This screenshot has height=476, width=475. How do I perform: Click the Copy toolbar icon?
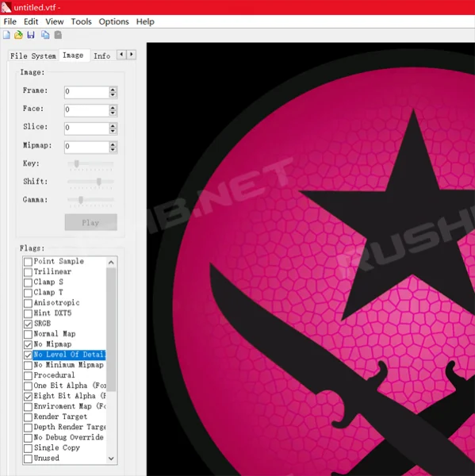point(45,35)
